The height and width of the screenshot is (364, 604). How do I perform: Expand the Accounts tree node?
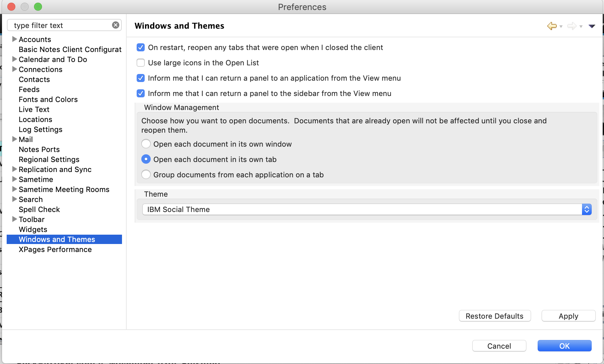tap(14, 39)
